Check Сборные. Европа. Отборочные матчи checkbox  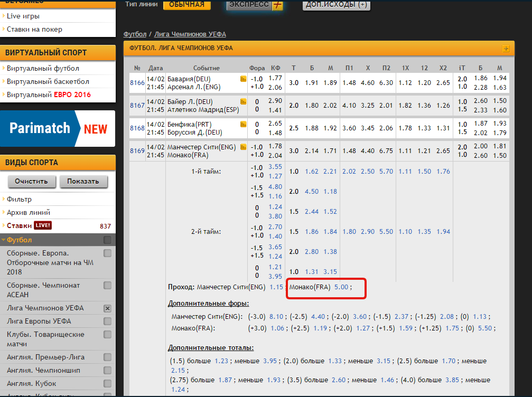(x=108, y=253)
